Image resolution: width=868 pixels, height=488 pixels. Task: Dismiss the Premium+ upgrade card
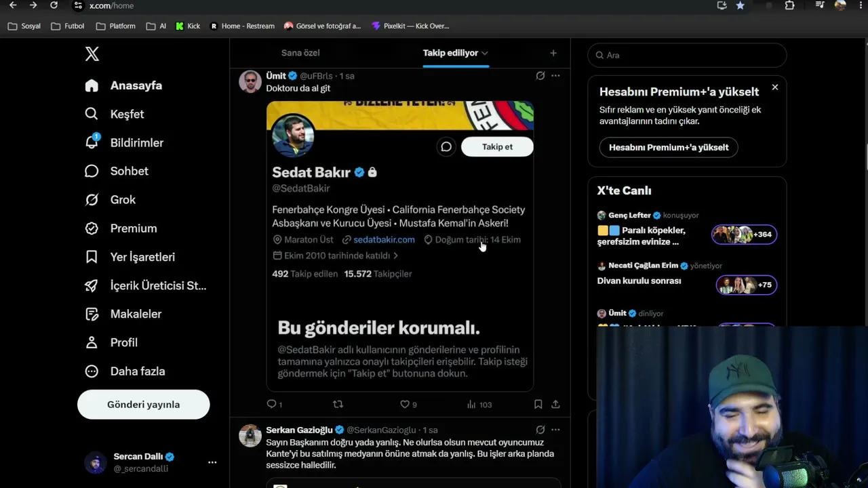tap(775, 87)
